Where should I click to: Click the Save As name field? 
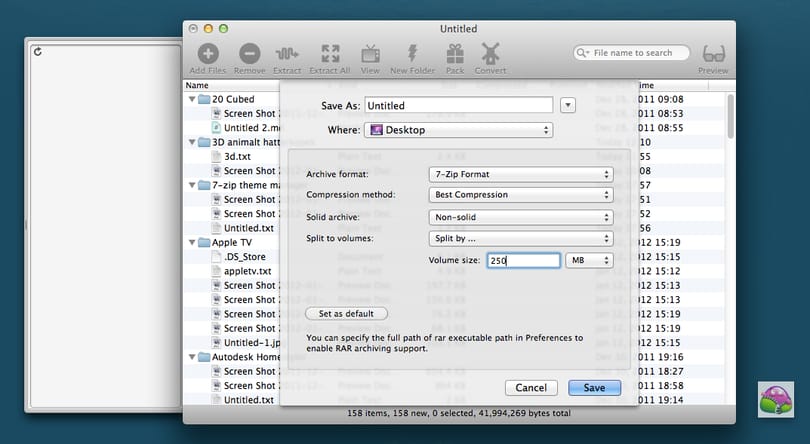click(x=459, y=105)
